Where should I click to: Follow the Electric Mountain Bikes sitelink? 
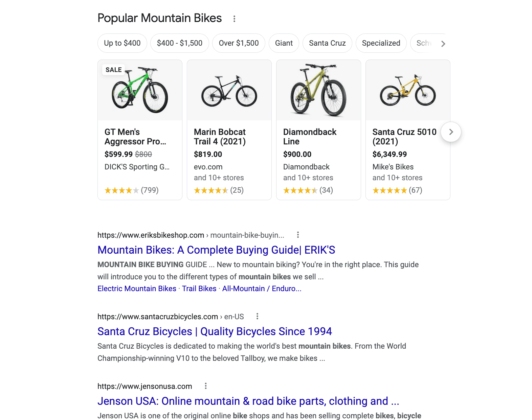click(137, 288)
